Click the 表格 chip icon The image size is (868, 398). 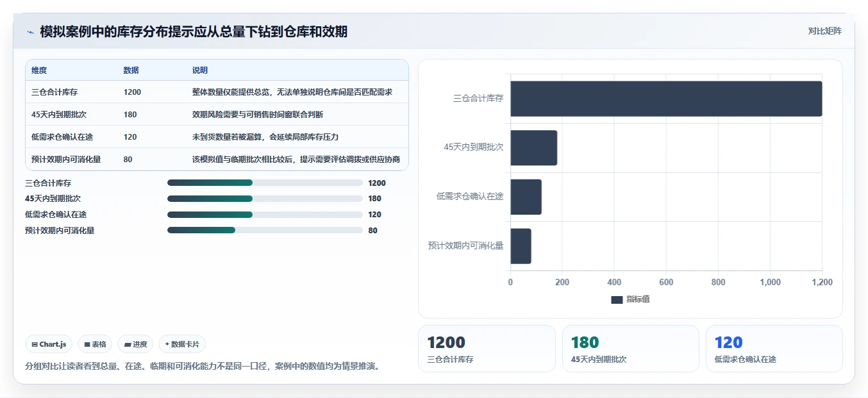point(87,344)
